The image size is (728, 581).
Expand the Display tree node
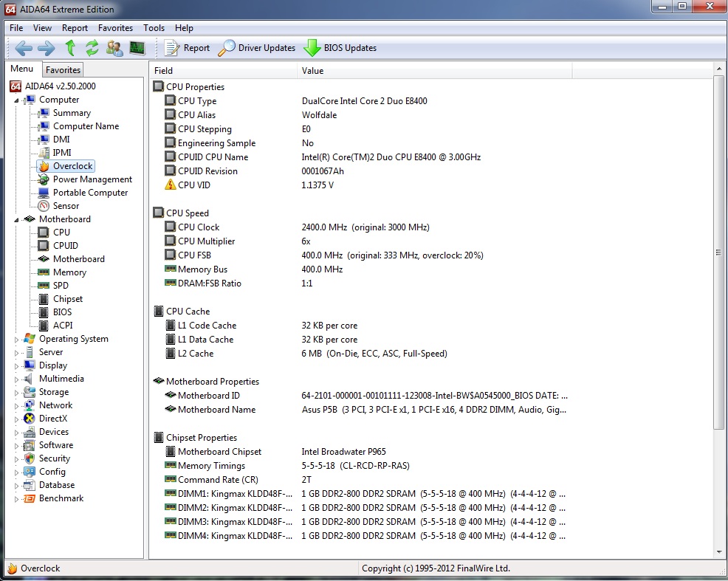pyautogui.click(x=17, y=366)
